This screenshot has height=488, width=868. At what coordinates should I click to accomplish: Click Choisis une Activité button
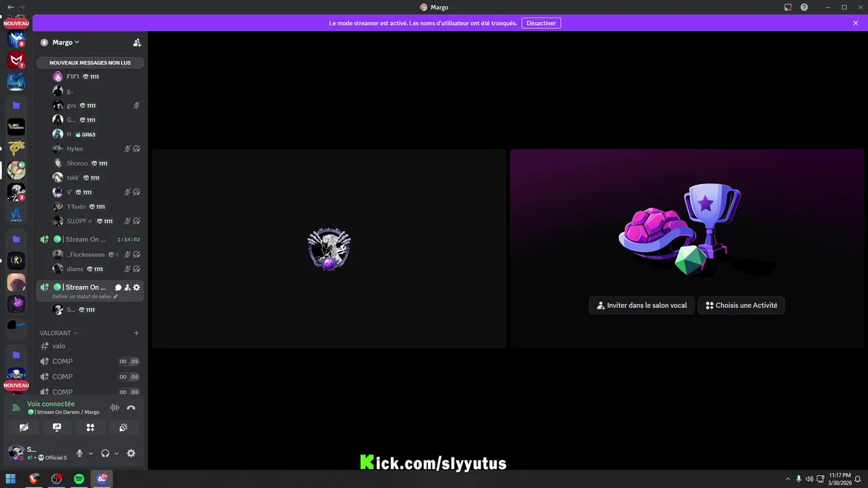tap(741, 306)
